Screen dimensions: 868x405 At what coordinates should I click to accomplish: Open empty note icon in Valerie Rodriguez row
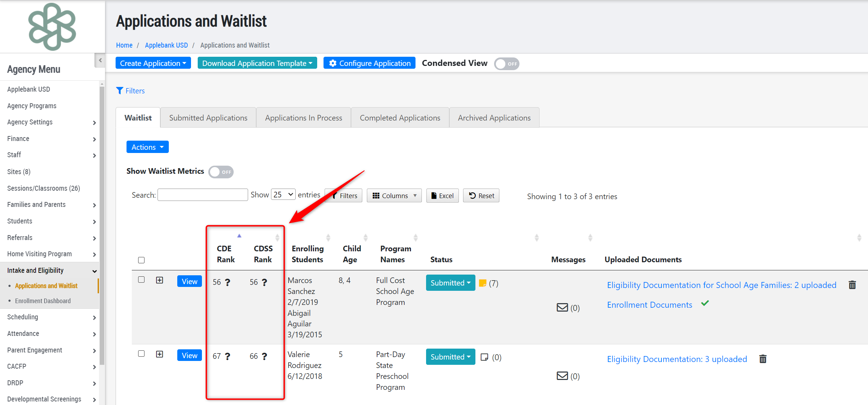coord(485,357)
